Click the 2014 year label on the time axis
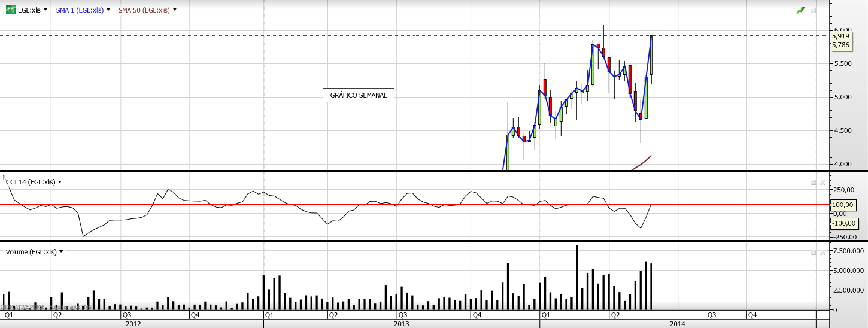 pyautogui.click(x=678, y=323)
